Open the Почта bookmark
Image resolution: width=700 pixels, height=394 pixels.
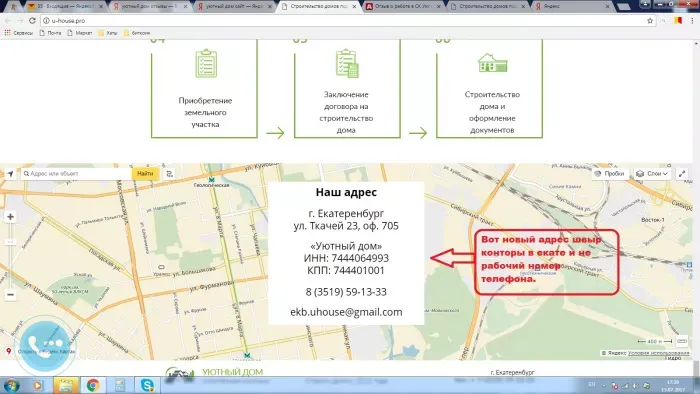[50, 33]
